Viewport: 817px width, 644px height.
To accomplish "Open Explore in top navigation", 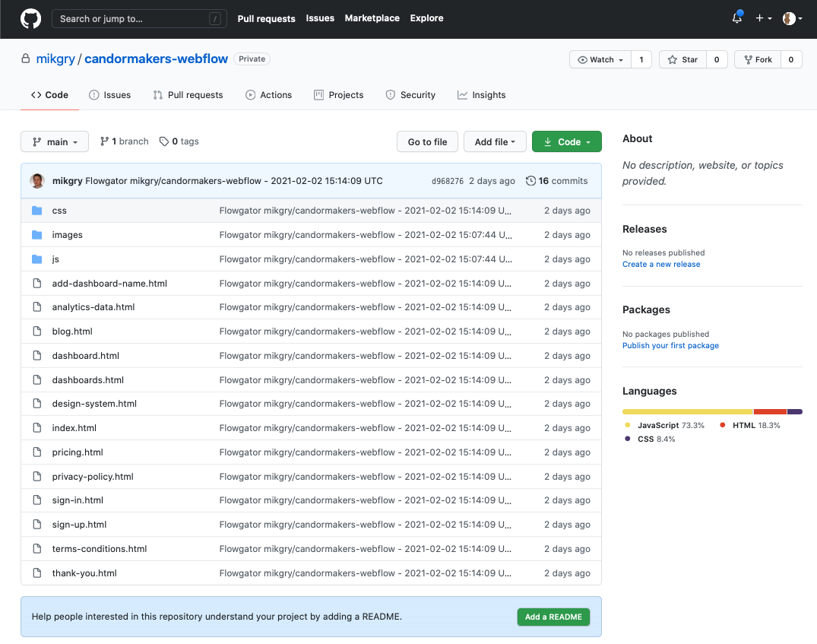I will click(x=426, y=18).
